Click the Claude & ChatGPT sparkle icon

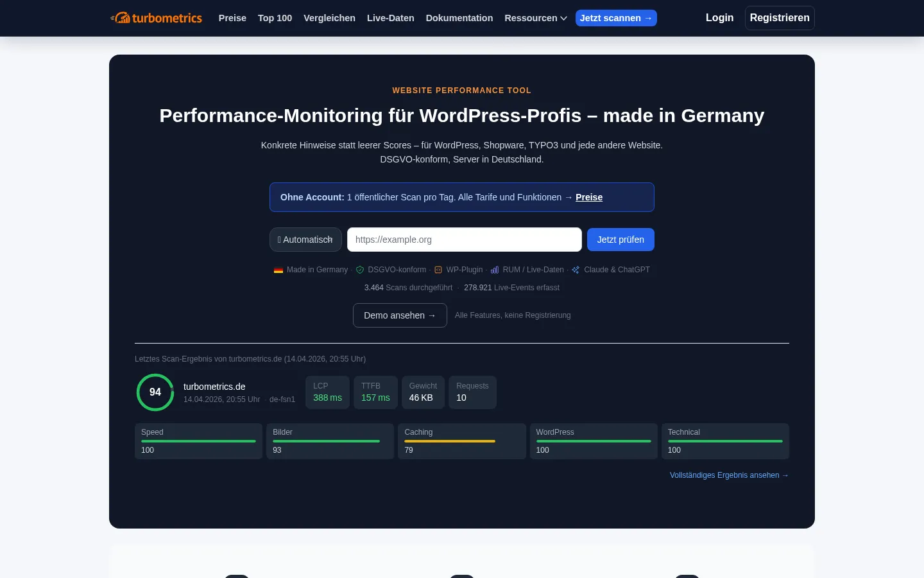576,270
